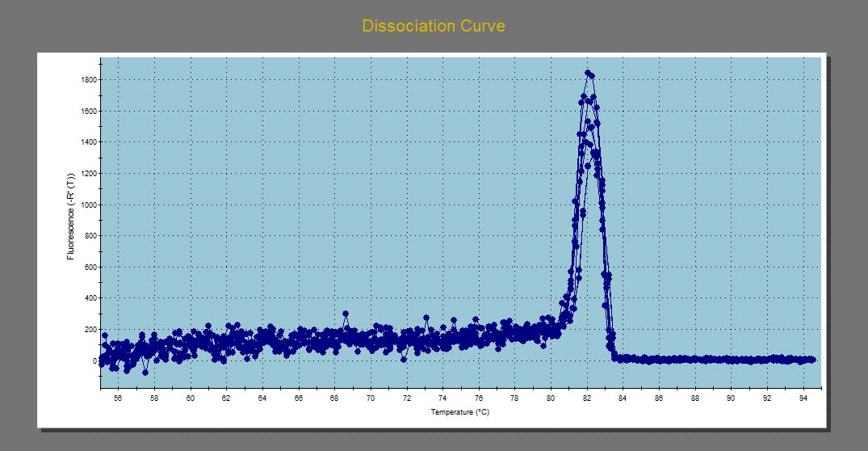Pick the lowest negative data point near 57 °C
This screenshot has width=868, height=451.
pos(145,373)
